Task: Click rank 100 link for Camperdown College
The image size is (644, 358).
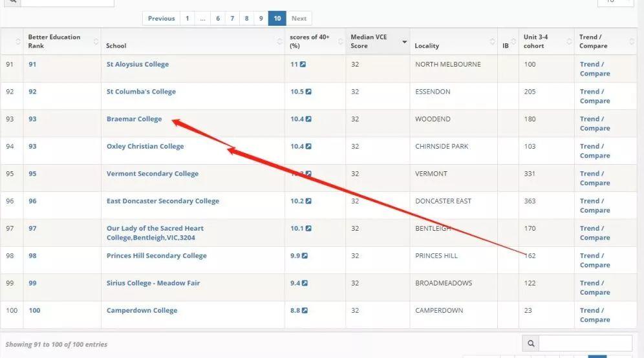Action: (34, 311)
